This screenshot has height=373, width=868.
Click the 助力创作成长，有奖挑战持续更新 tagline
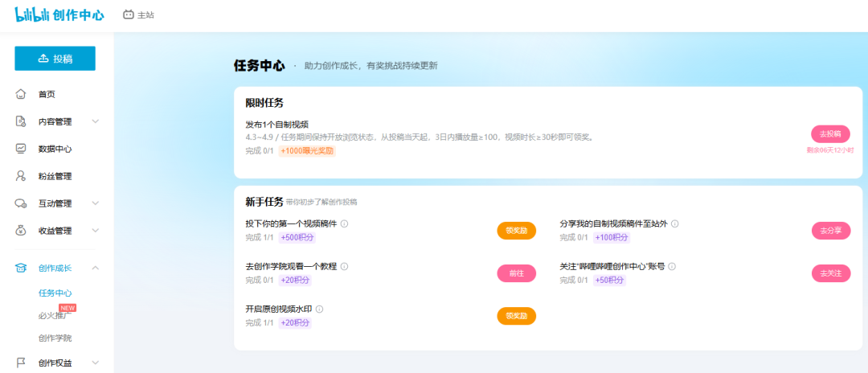(x=371, y=66)
